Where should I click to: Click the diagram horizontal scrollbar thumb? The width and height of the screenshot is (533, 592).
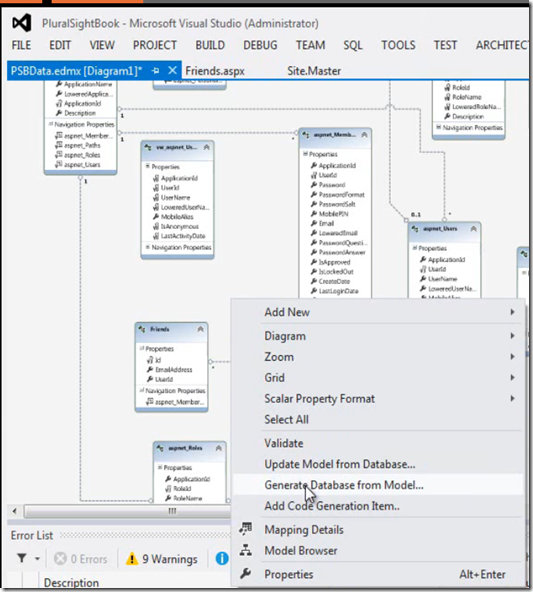[x=127, y=511]
